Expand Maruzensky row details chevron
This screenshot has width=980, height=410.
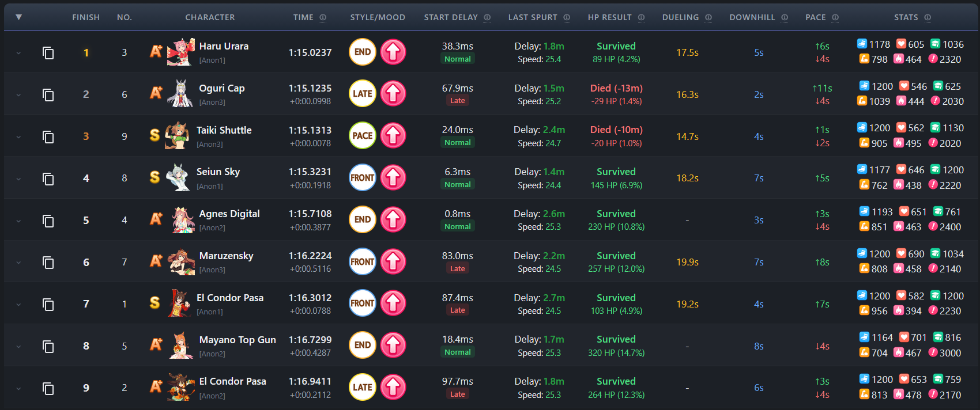[x=18, y=263]
